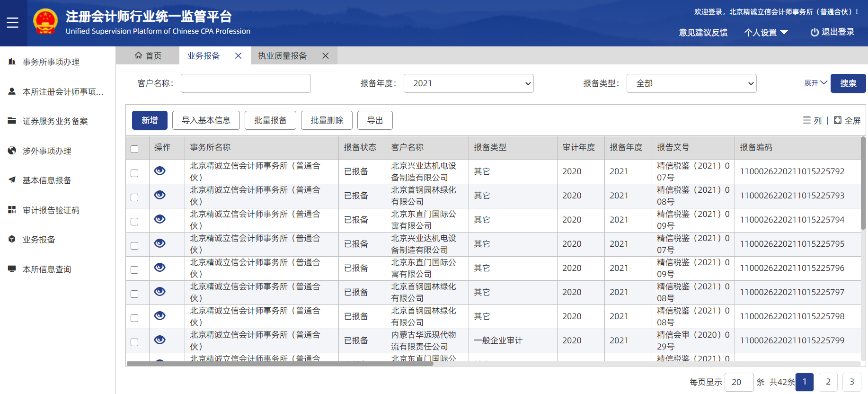This screenshot has width=868, height=394.
Task: Open 涉外事项办理 globe icon
Action: coord(12,151)
